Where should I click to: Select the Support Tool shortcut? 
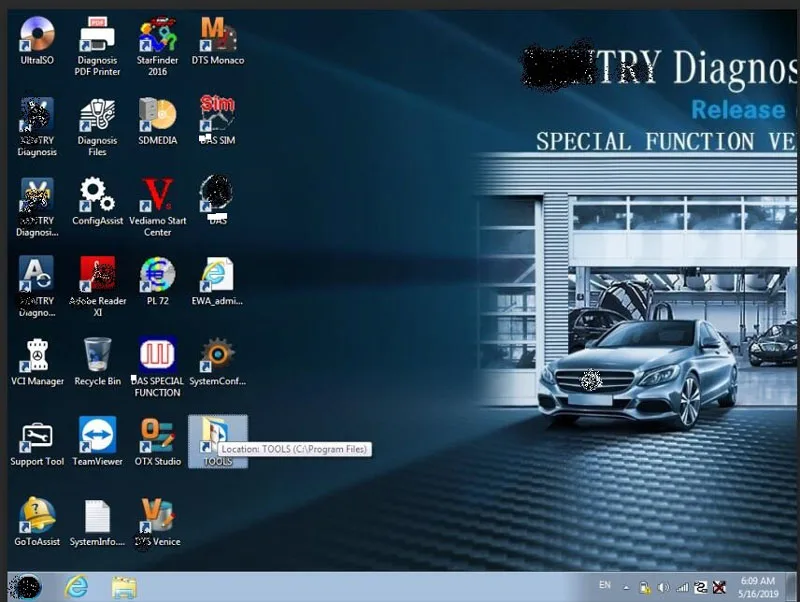(x=37, y=442)
